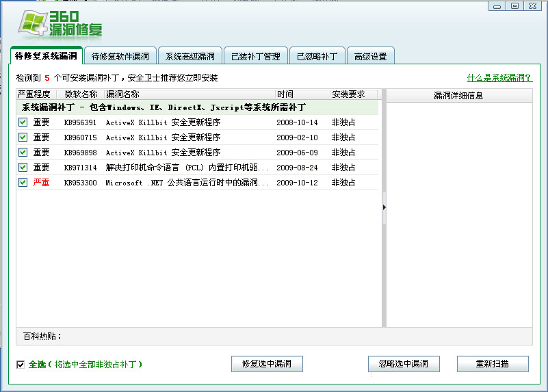Minimize the 360 window
Viewport: 548px width, 392px height.
coord(497,6)
